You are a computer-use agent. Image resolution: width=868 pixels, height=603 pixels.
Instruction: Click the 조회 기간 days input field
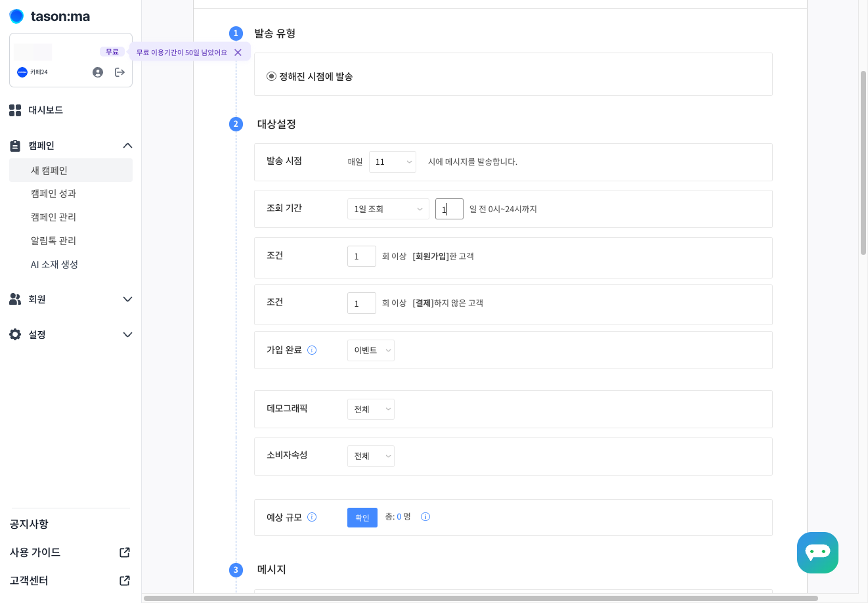pos(449,209)
